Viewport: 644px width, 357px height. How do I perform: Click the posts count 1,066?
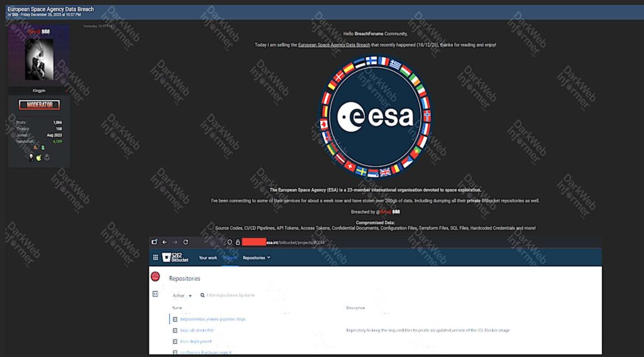point(57,123)
